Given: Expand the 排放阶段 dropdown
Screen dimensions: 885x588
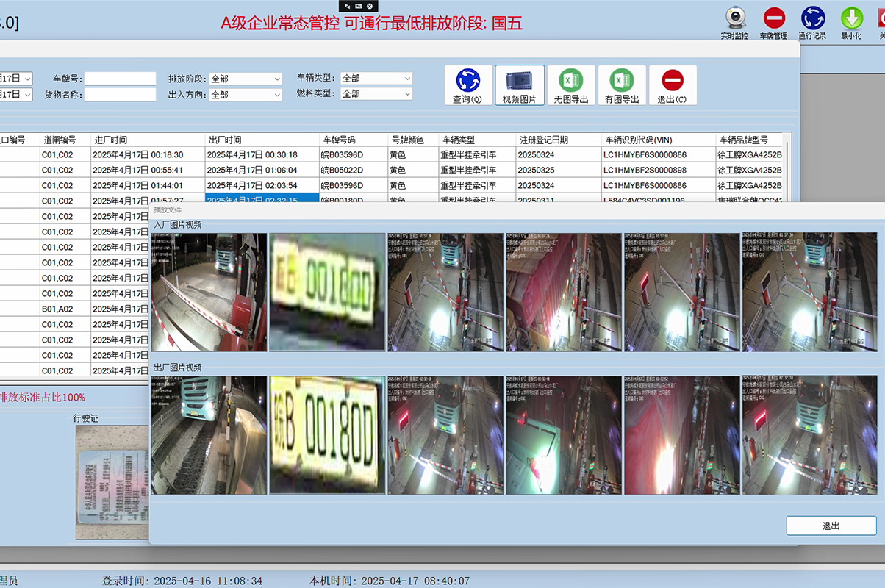Looking at the screenshot, I should [246, 79].
